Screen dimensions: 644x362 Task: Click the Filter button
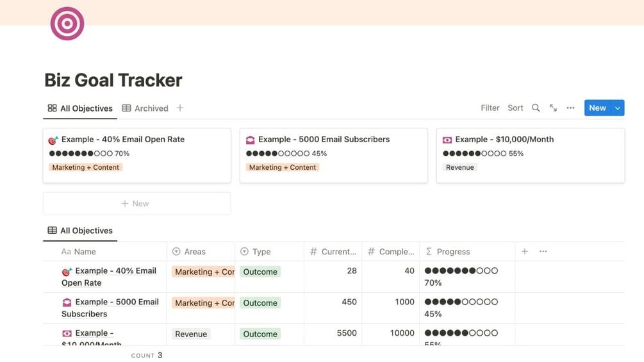tap(490, 108)
